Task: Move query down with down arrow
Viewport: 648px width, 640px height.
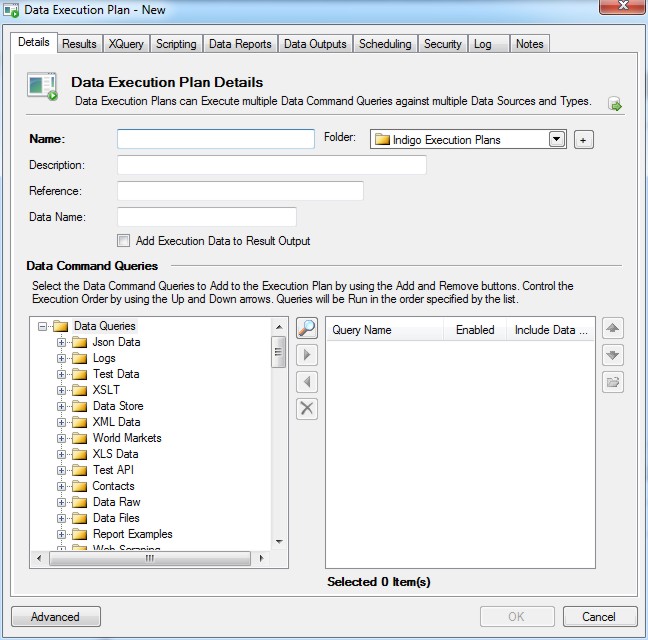Action: pyautogui.click(x=613, y=355)
